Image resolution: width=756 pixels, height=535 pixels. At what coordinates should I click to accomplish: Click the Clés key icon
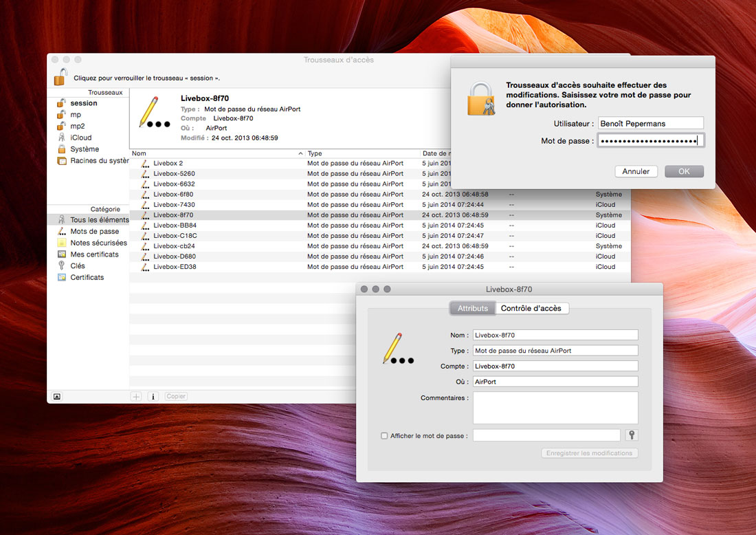click(62, 266)
